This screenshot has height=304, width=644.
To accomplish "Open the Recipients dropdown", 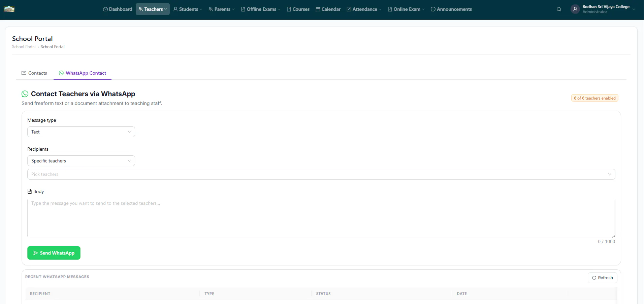I will 81,161.
